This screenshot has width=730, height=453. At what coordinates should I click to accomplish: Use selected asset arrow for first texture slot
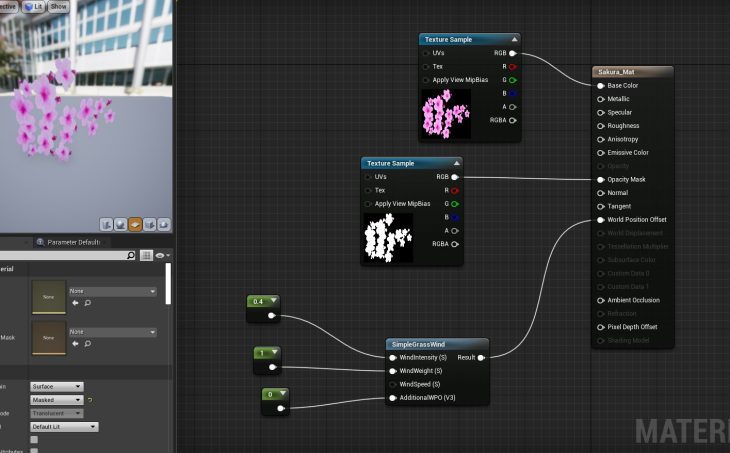tap(73, 302)
